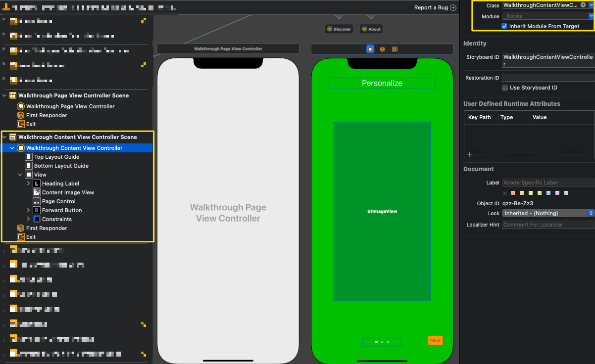The width and height of the screenshot is (595, 364).
Task: Pick the green label color swatch in Document section
Action: click(x=540, y=193)
